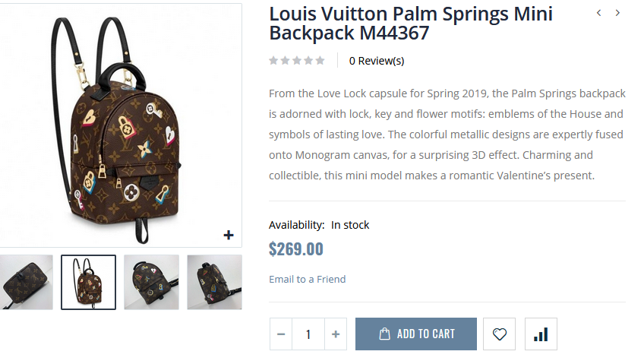Increase quantity with plus button

336,334
